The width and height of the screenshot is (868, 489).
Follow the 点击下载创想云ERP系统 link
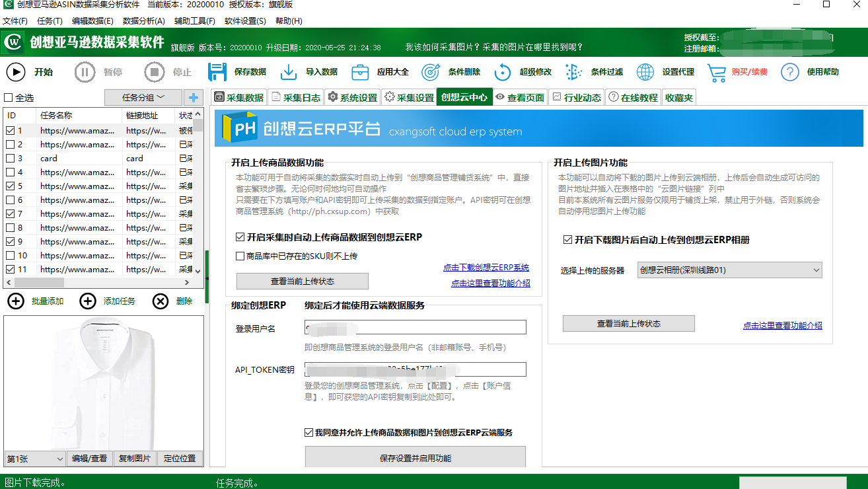click(486, 268)
